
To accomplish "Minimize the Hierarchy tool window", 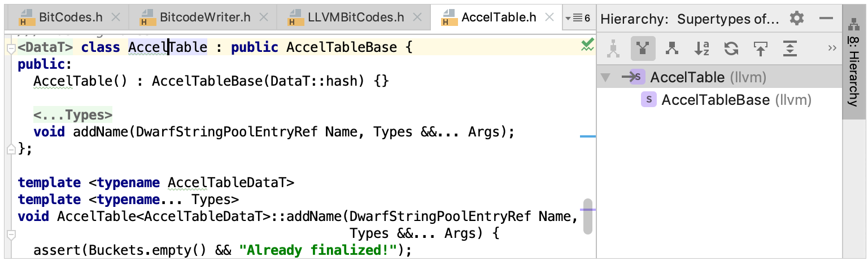I will [826, 18].
